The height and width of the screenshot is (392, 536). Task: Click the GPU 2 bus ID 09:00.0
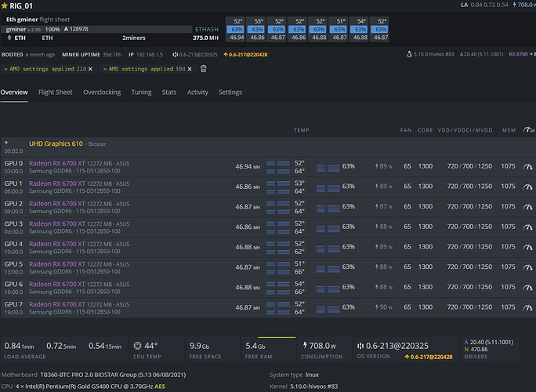pyautogui.click(x=13, y=212)
